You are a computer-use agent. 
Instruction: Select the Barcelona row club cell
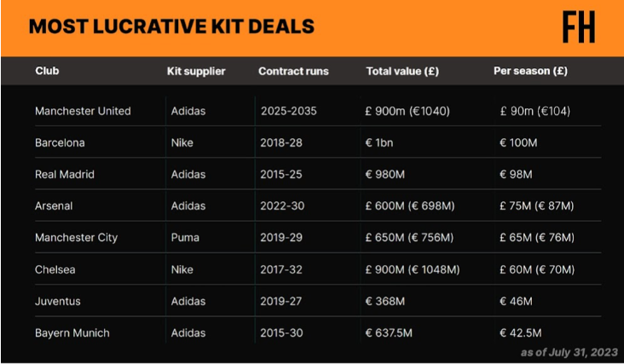(60, 142)
